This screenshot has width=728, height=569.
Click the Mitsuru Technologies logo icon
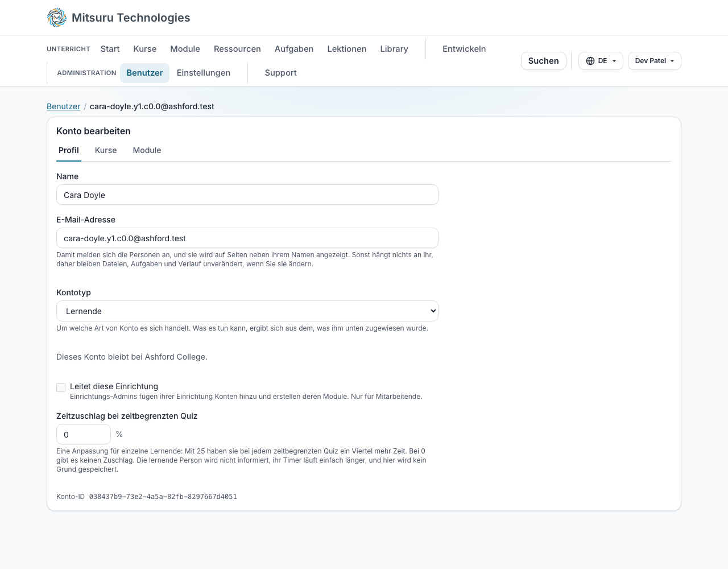(57, 18)
